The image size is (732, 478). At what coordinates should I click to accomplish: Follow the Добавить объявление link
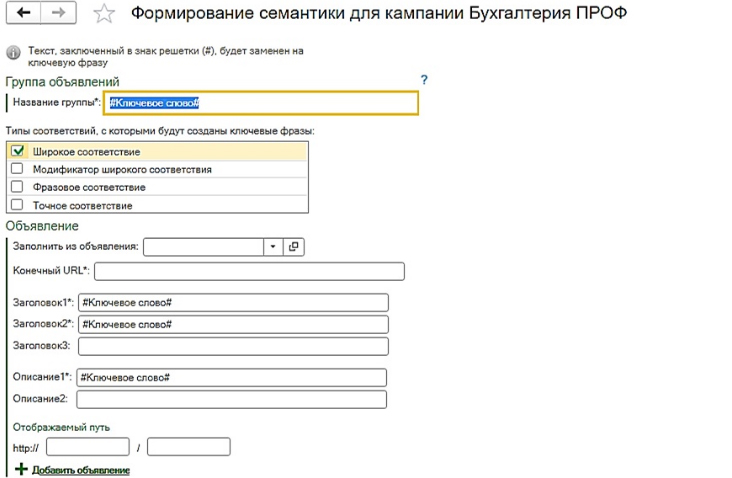click(x=81, y=470)
